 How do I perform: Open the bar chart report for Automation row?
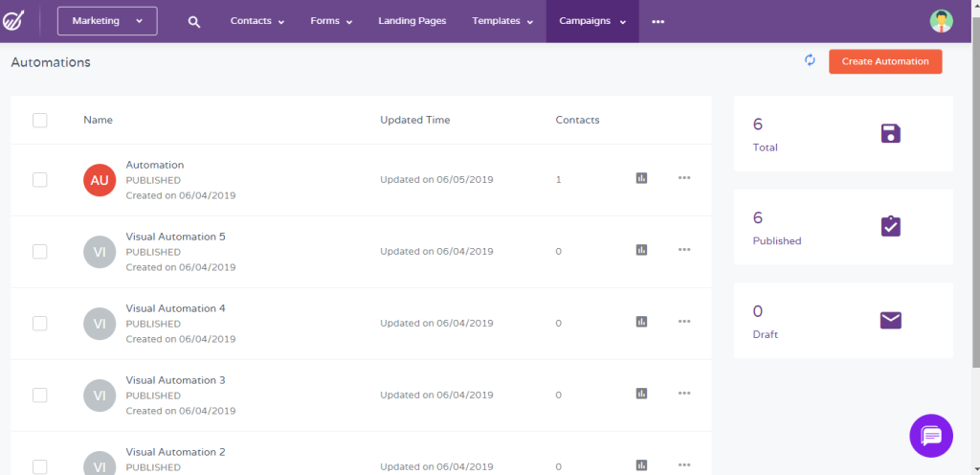[641, 178]
